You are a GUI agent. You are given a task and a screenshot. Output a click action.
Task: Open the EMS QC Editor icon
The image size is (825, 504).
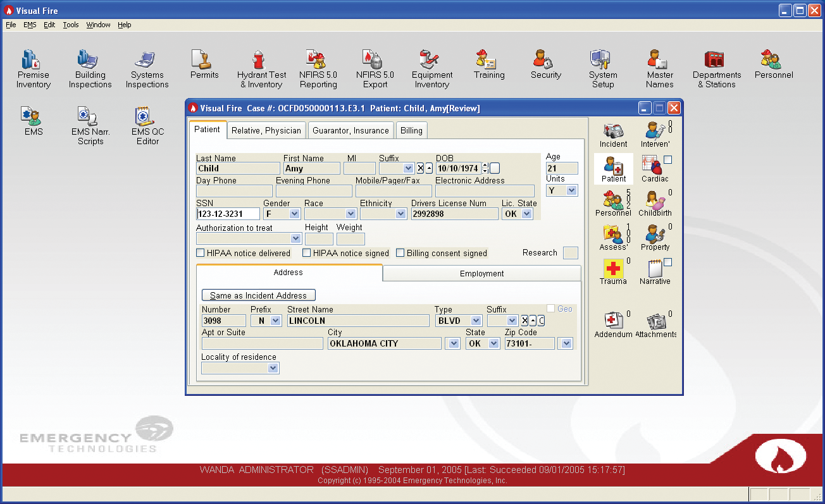147,125
